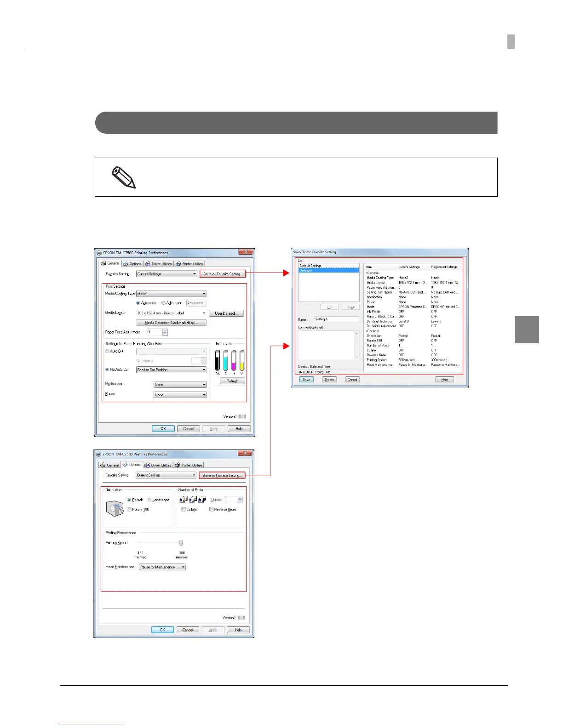The width and height of the screenshot is (563, 728).
Task: Click the magenta M ink level indicator
Action: click(x=234, y=360)
